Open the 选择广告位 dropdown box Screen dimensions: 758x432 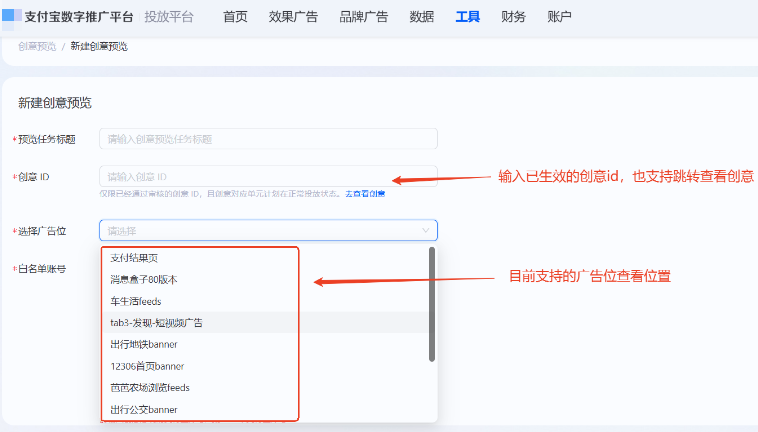(268, 230)
